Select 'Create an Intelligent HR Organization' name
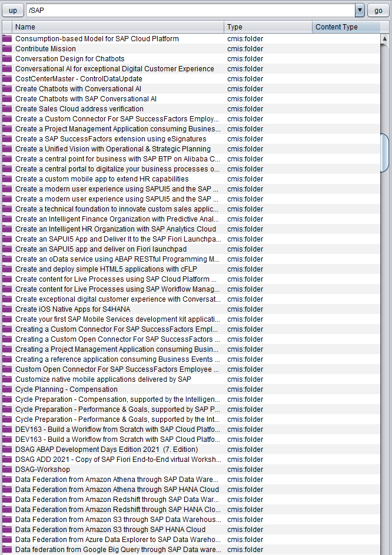392x555 pixels. pos(115,229)
